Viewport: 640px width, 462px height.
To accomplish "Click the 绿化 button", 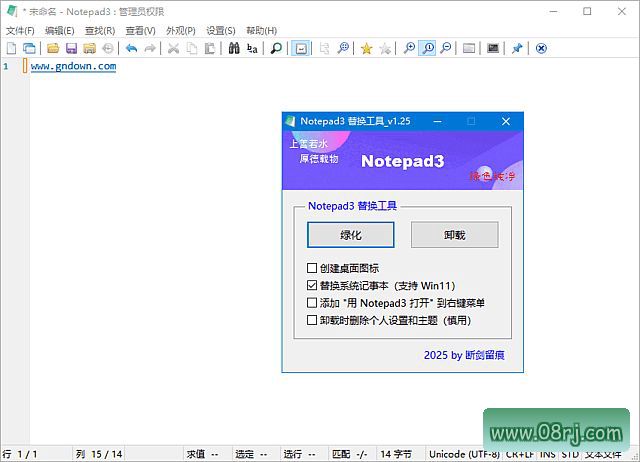I will pyautogui.click(x=351, y=235).
